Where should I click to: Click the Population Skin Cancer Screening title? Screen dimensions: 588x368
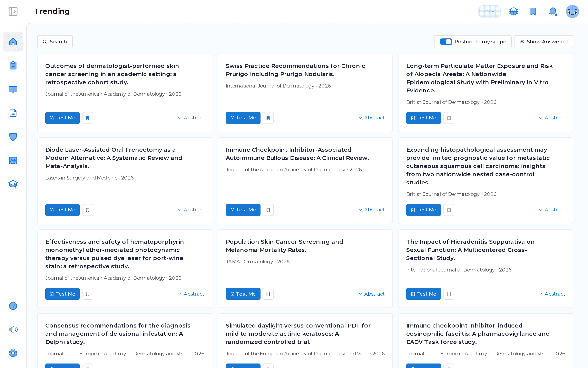pos(285,246)
